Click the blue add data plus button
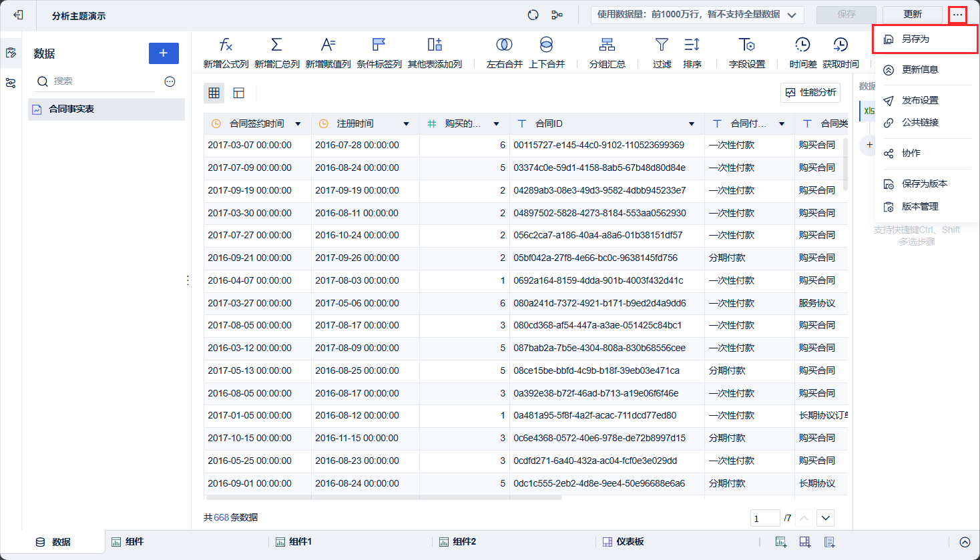 [x=164, y=53]
